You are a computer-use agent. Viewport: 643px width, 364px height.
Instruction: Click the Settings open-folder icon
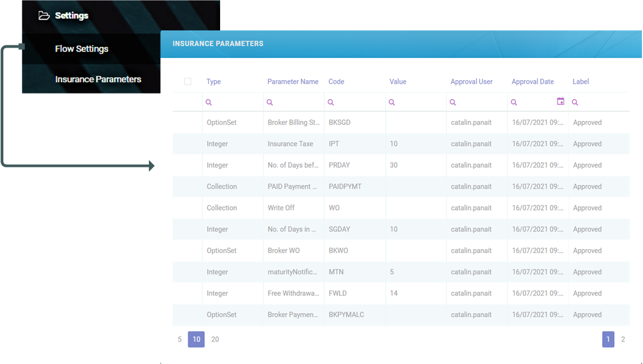point(44,16)
